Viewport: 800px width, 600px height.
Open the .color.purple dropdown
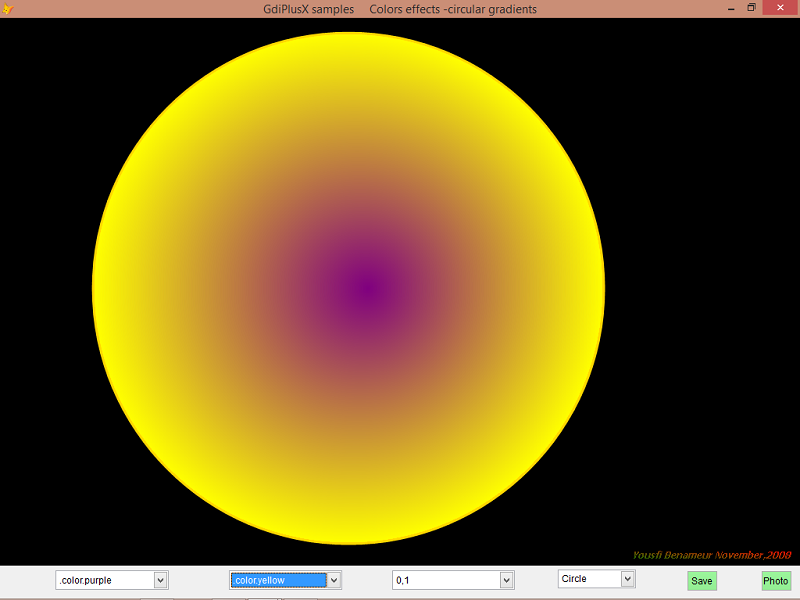pyautogui.click(x=161, y=579)
